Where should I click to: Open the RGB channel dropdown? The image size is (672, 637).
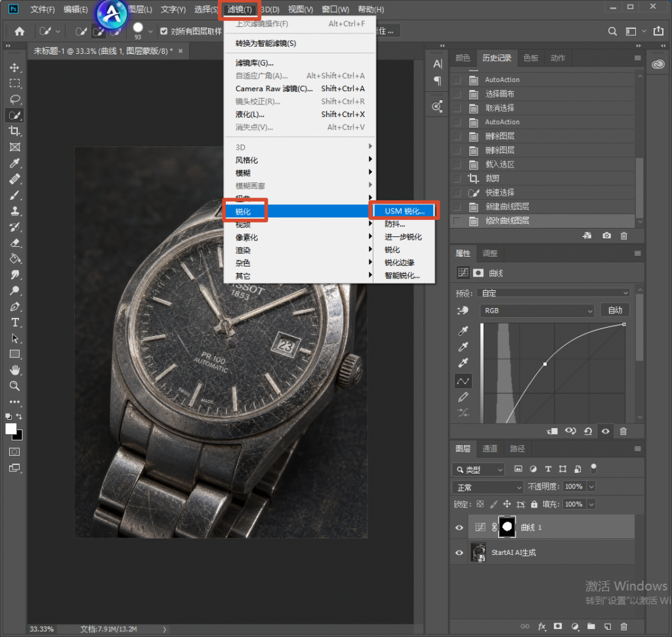pyautogui.click(x=537, y=311)
